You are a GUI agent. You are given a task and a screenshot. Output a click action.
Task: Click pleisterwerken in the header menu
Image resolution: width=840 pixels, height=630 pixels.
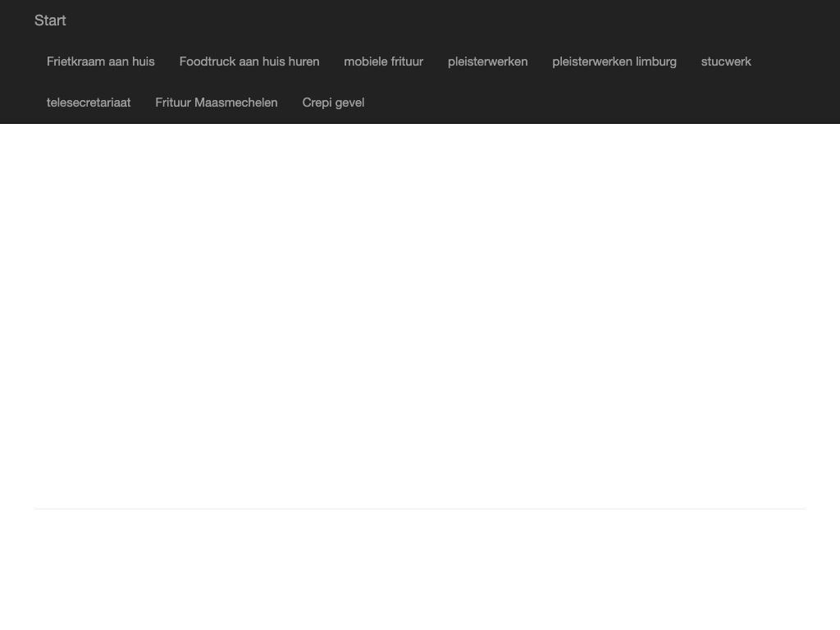(x=487, y=62)
